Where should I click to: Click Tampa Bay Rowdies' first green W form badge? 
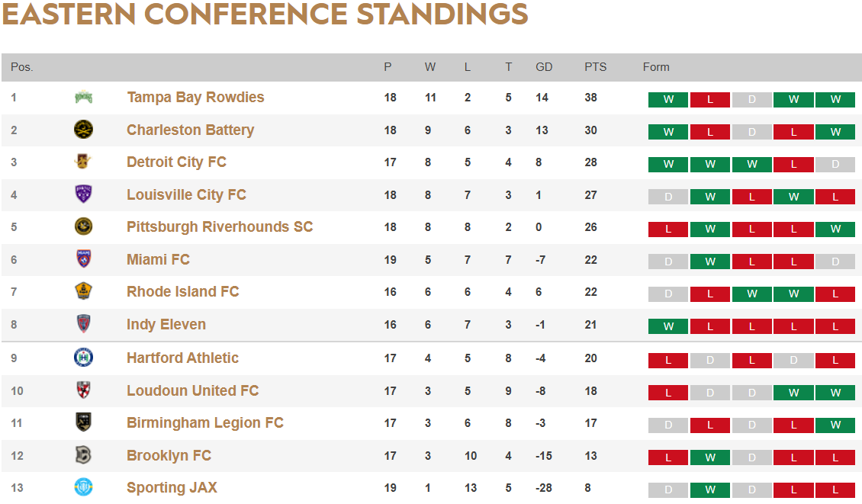[668, 99]
